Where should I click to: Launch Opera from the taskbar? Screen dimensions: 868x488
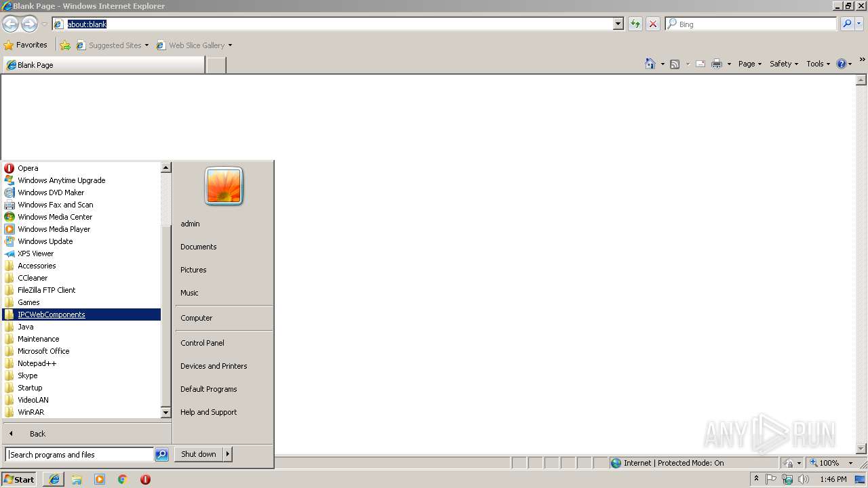pyautogui.click(x=145, y=479)
